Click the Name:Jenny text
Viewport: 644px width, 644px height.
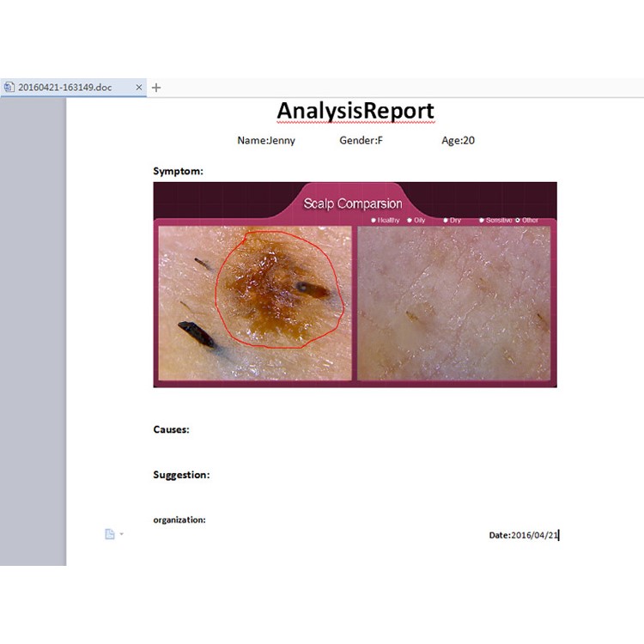click(266, 141)
